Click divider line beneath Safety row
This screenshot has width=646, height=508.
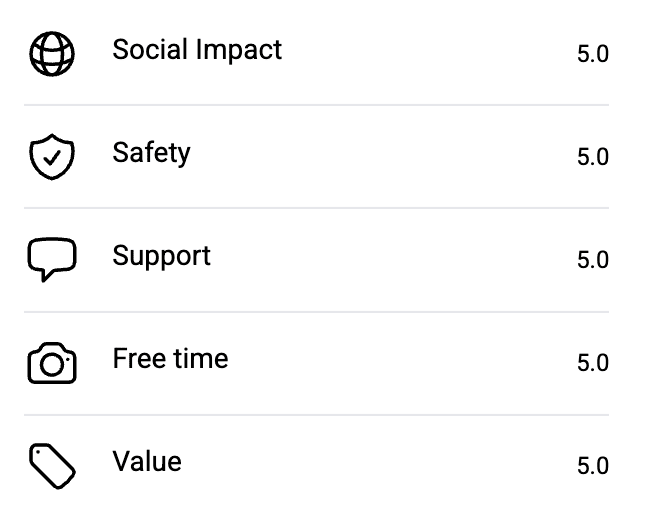pos(316,208)
